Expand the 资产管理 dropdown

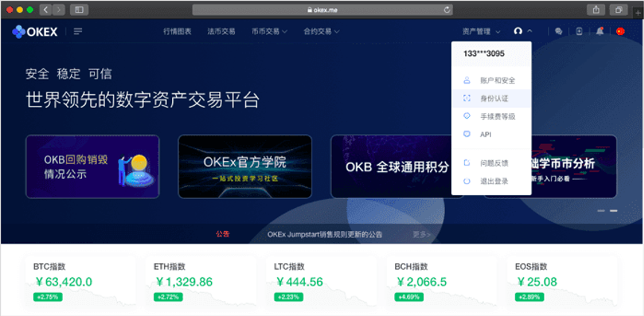482,31
